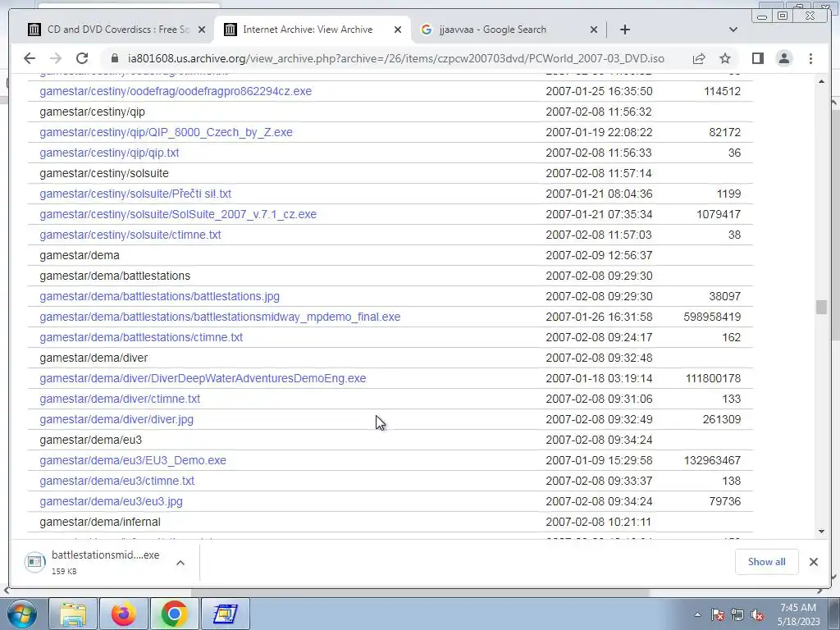Switch to jjaavvaa - Google Search tab
This screenshot has height=630, width=840.
coord(509,30)
